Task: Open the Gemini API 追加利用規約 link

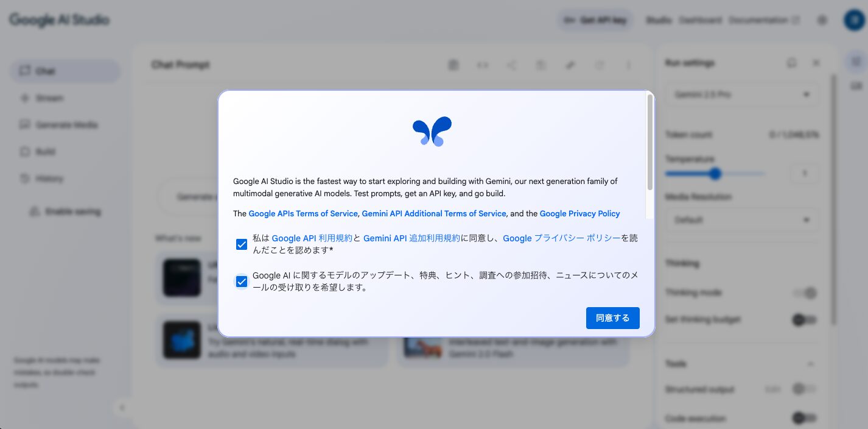Action: pyautogui.click(x=411, y=238)
